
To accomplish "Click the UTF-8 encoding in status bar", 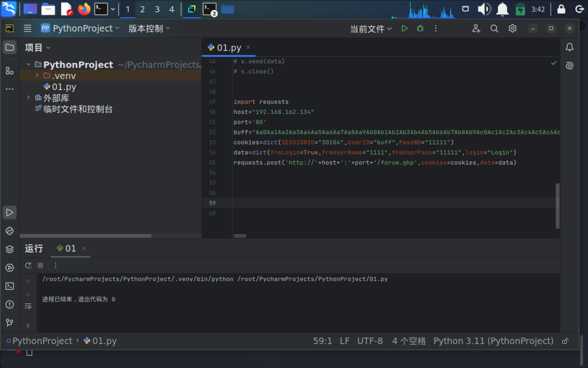I will (x=370, y=341).
